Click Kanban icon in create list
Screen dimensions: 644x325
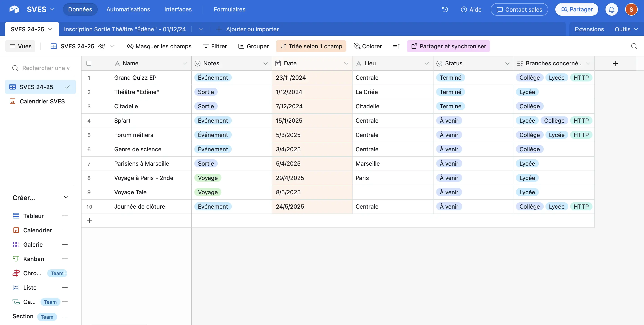[16, 259]
